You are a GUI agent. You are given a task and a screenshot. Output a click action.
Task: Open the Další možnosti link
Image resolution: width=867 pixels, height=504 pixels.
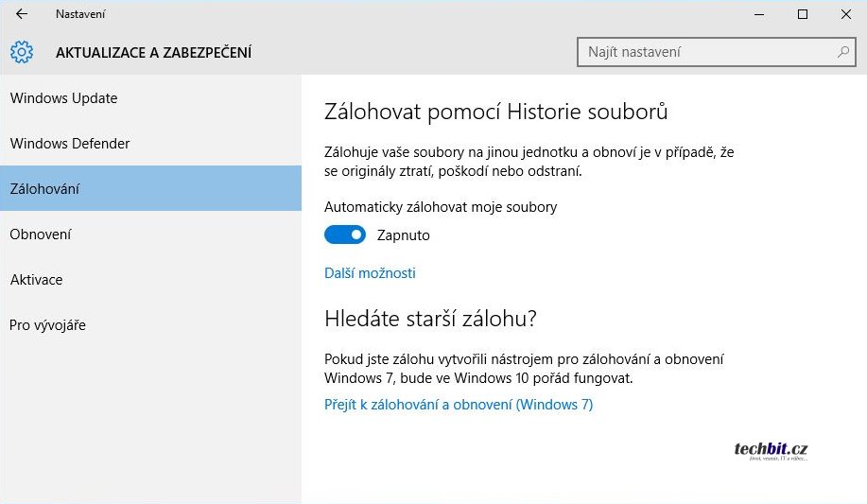tap(370, 273)
